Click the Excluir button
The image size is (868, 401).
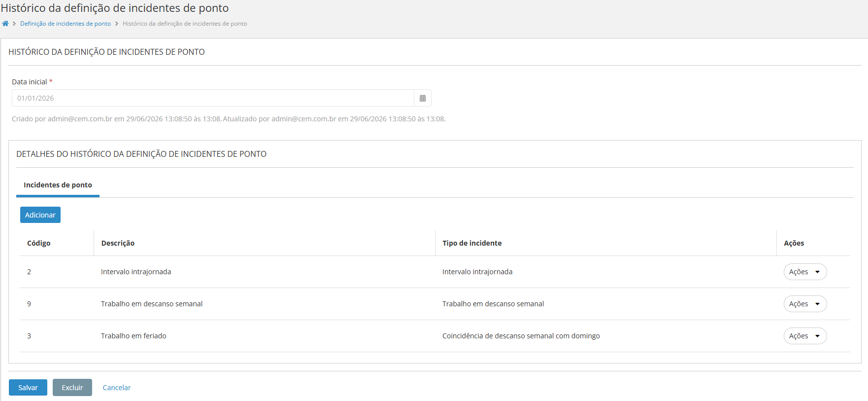[72, 388]
